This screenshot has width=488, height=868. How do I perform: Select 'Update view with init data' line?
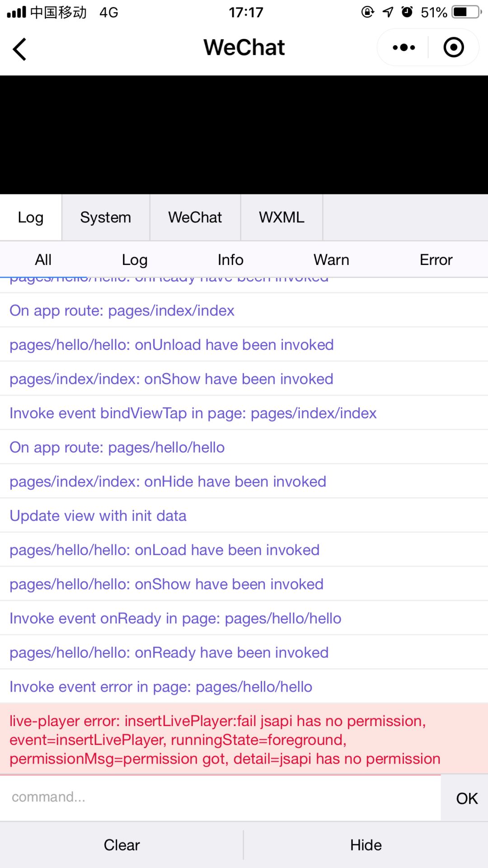point(244,516)
